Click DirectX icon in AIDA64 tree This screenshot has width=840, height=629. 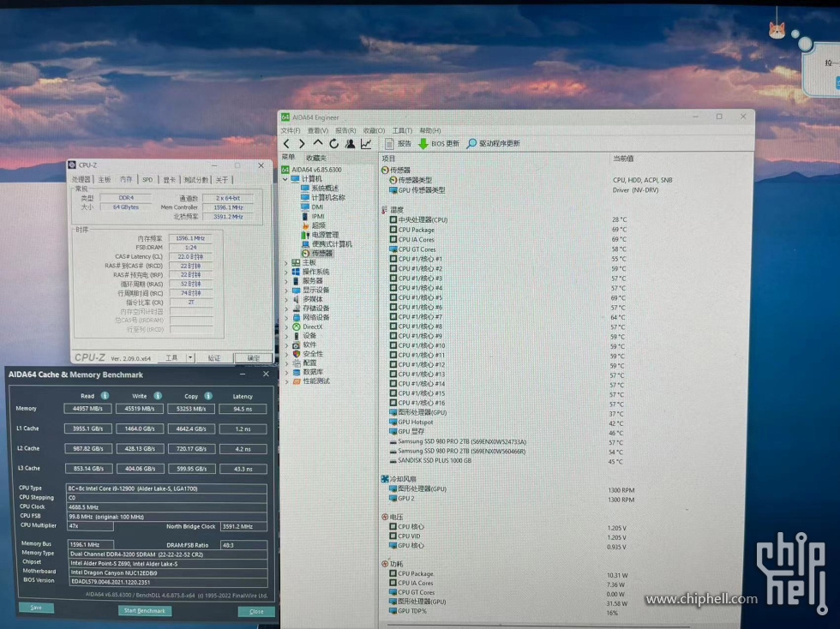click(296, 326)
